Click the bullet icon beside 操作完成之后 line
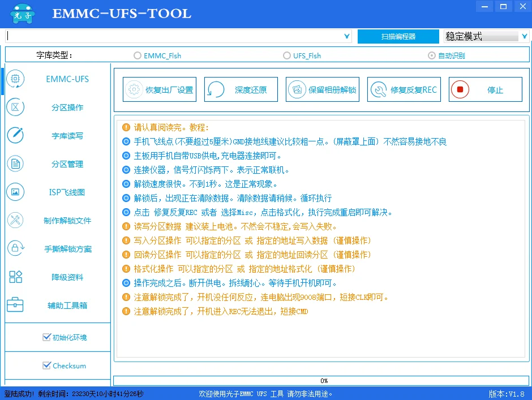Screen dimensions: 532x400 click(x=126, y=283)
